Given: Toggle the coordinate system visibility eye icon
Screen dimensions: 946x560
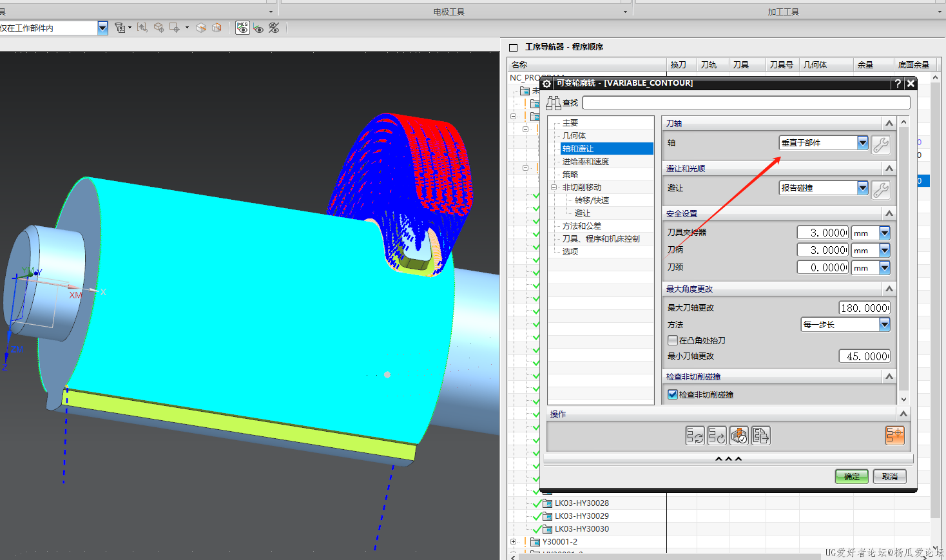Looking at the screenshot, I should [258, 28].
